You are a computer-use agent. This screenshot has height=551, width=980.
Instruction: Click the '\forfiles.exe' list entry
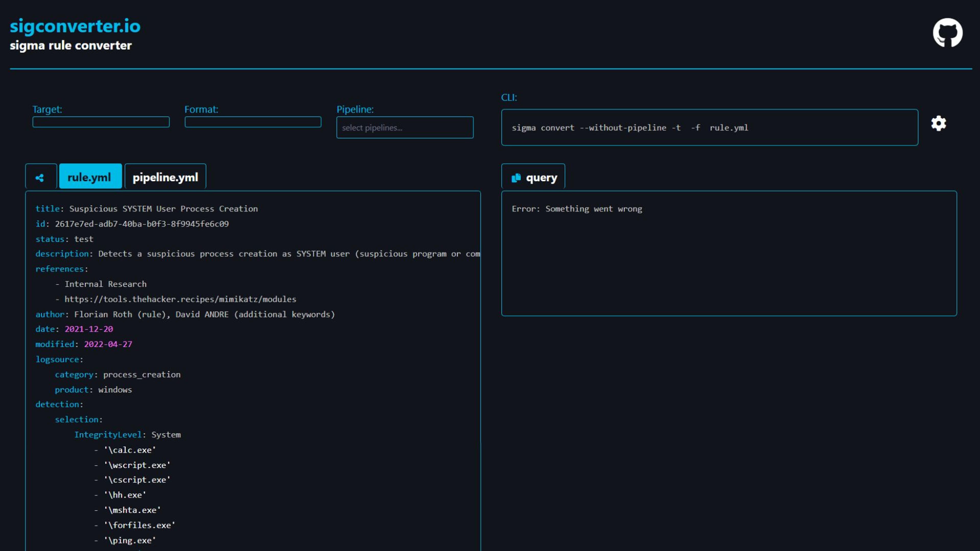tap(135, 525)
